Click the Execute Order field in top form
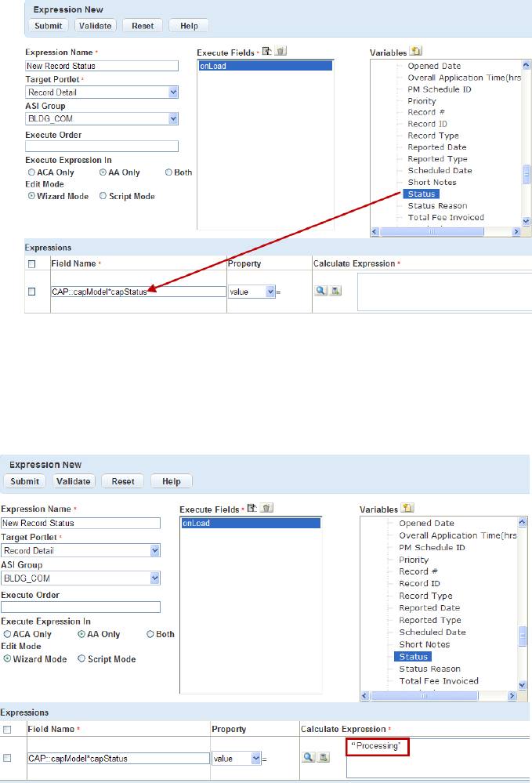 (102, 146)
